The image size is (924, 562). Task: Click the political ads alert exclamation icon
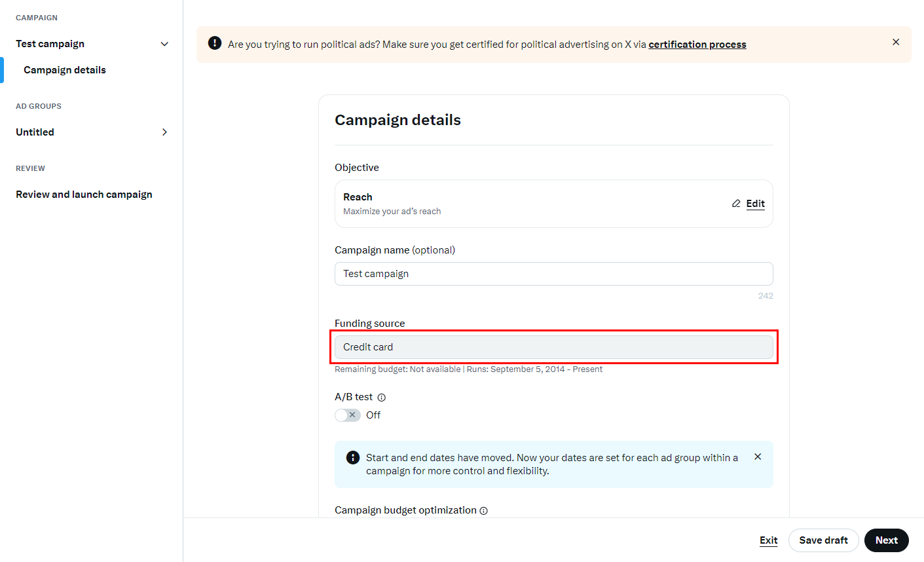click(x=215, y=43)
